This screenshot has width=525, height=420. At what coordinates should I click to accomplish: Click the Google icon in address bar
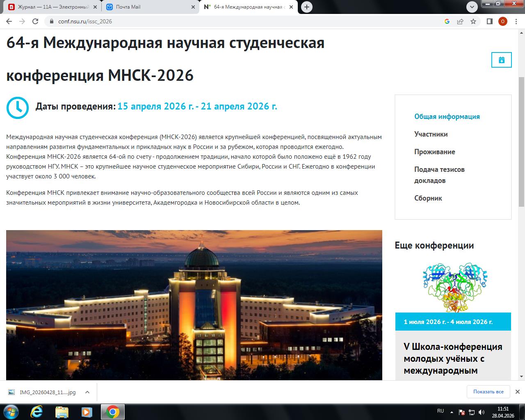(447, 21)
